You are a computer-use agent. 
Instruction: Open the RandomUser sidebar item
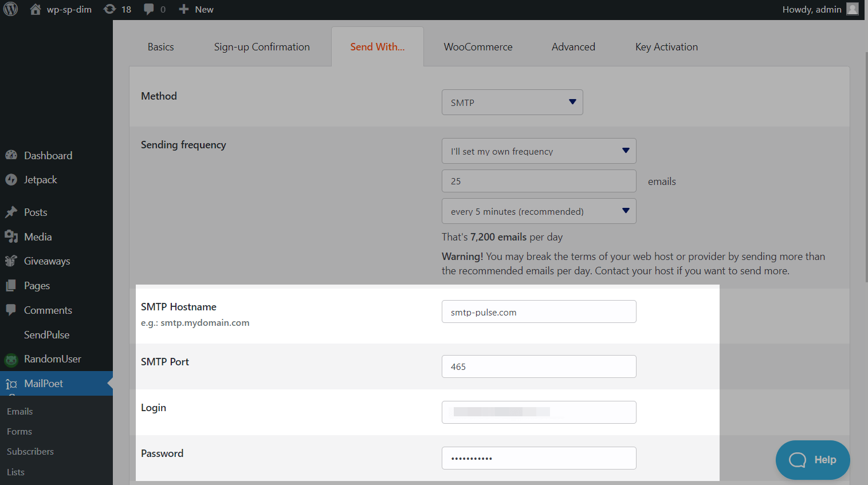click(x=52, y=359)
